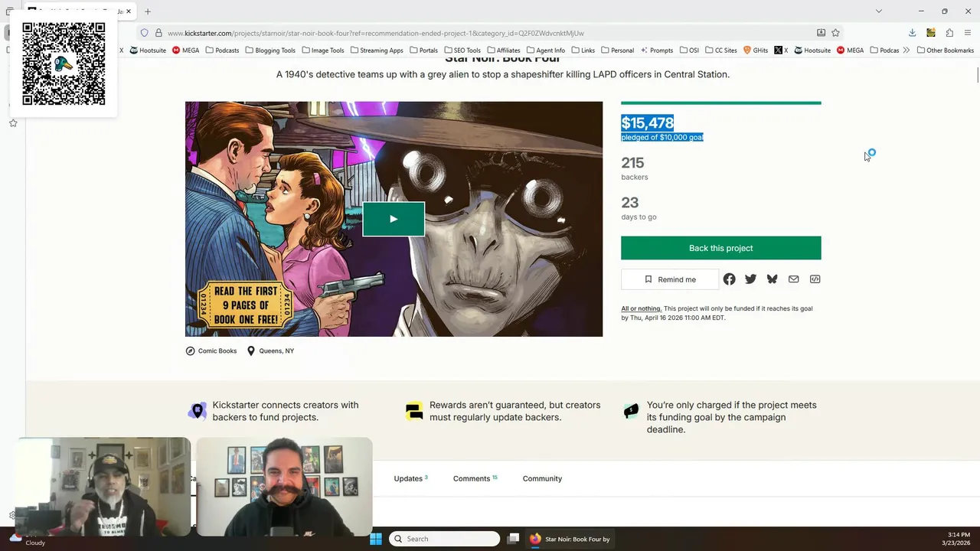Open the first MEGA bookmark
Viewport: 980px width, 551px height.
pos(186,51)
